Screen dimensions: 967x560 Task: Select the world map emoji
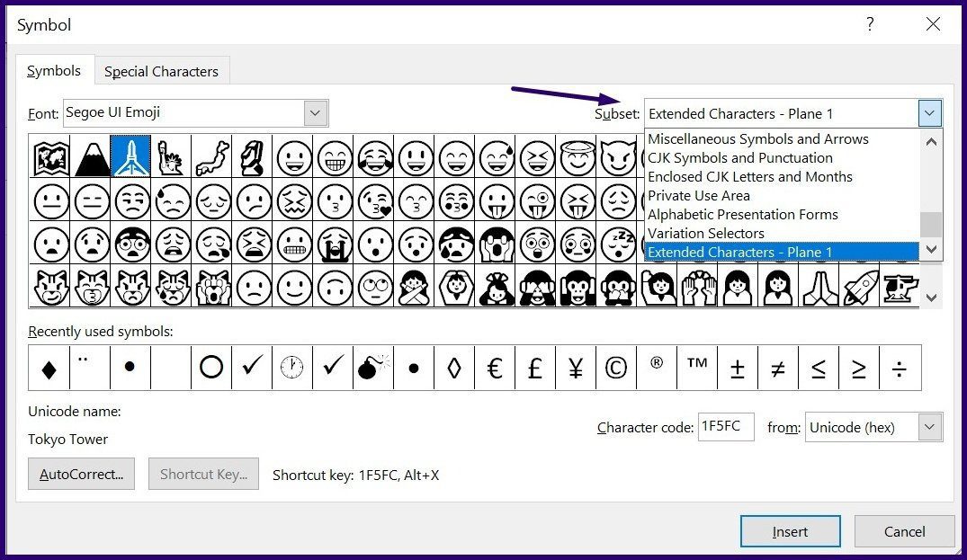[49, 156]
